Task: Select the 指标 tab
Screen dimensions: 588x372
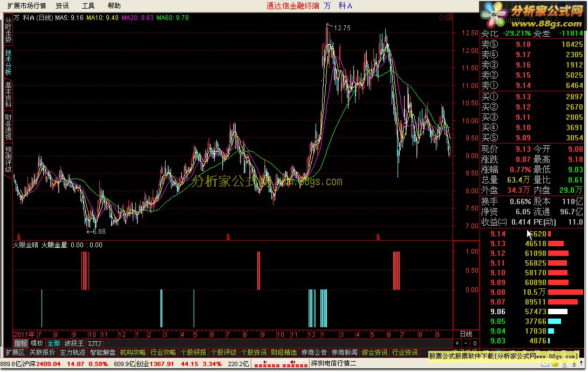Action: pyautogui.click(x=20, y=343)
